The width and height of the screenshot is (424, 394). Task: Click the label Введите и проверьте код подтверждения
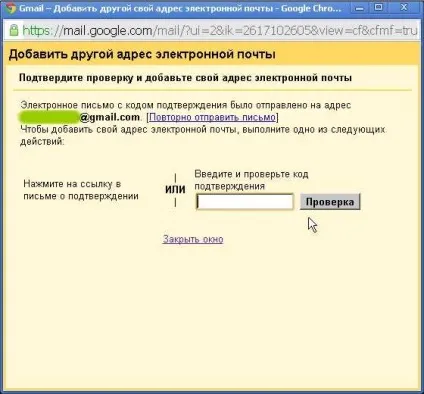251,180
